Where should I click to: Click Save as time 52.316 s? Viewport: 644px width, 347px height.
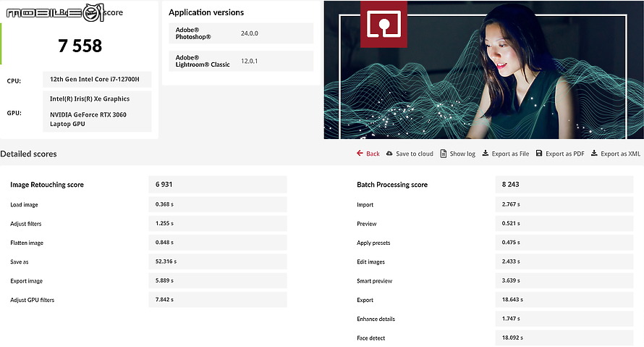pos(218,262)
